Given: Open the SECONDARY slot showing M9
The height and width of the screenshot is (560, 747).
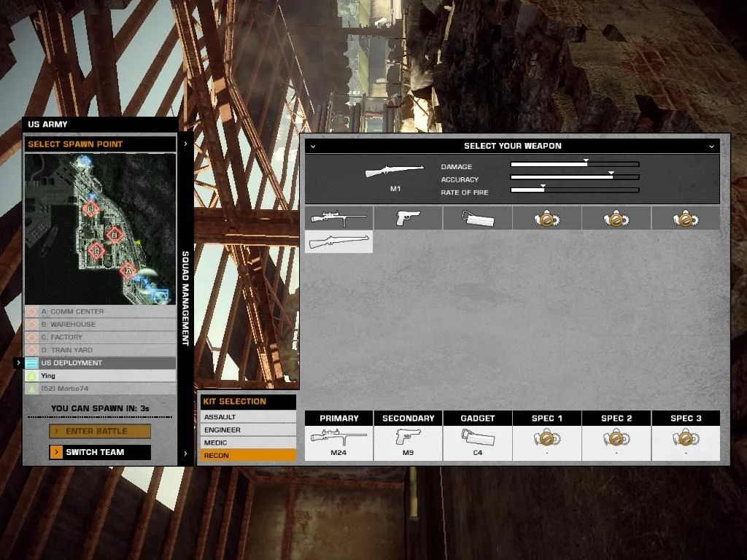Looking at the screenshot, I should pos(409,436).
